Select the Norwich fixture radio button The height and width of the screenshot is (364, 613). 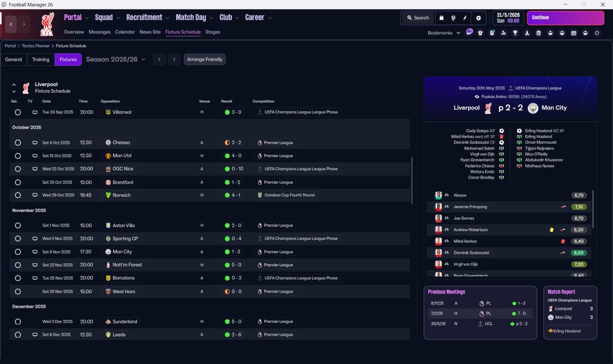tap(18, 195)
